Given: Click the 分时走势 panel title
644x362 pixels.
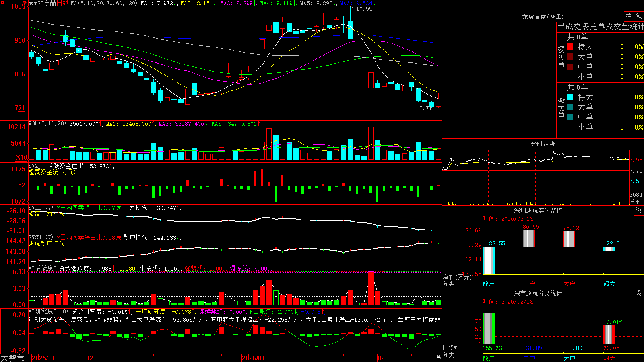Looking at the screenshot, I should (543, 144).
